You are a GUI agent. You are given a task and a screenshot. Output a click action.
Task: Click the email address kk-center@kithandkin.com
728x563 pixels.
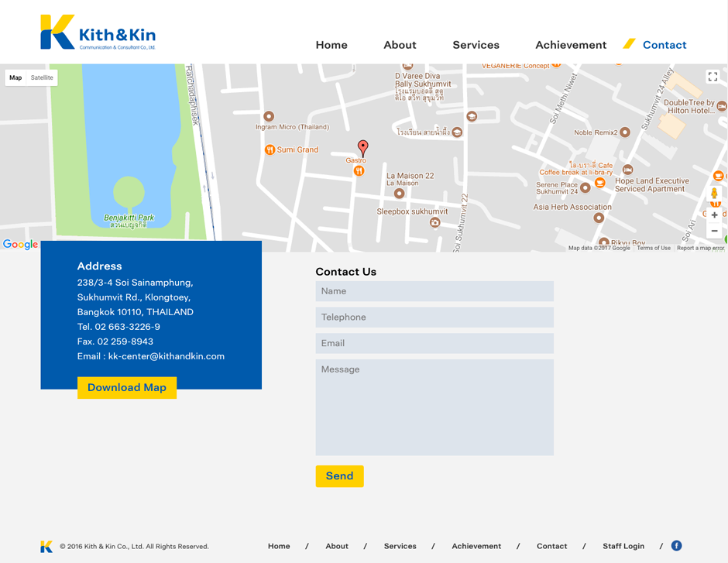[x=167, y=356]
